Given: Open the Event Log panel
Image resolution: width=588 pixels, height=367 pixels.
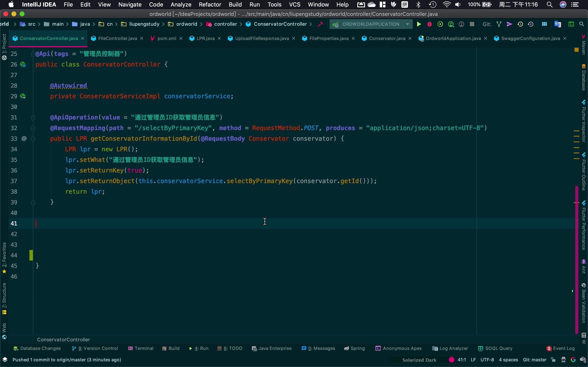Looking at the screenshot, I should (x=561, y=348).
